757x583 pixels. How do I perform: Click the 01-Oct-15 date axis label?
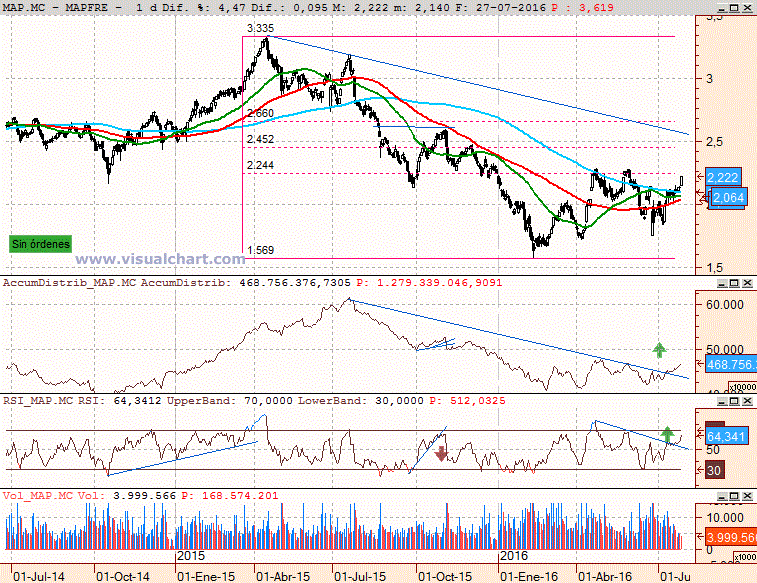445,576
